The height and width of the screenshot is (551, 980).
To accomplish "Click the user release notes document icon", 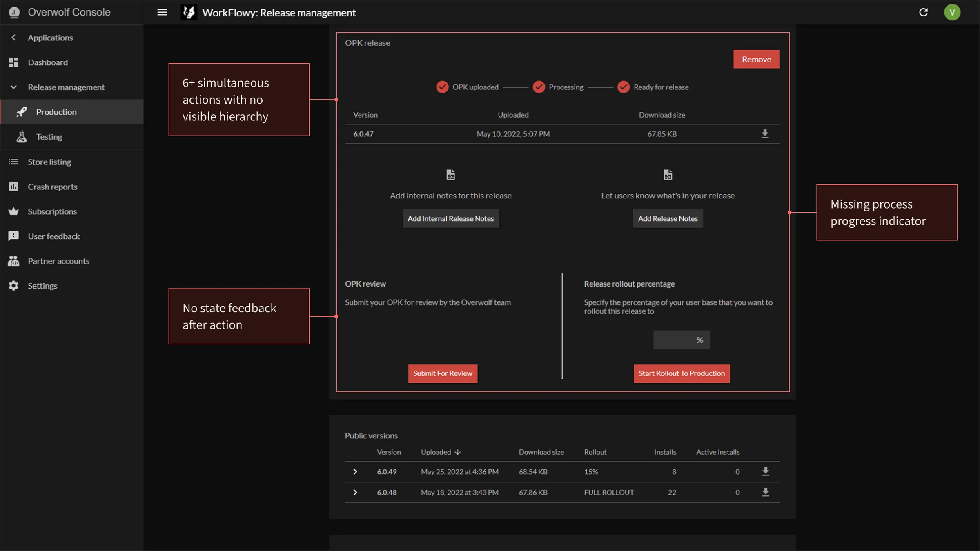I will click(668, 175).
